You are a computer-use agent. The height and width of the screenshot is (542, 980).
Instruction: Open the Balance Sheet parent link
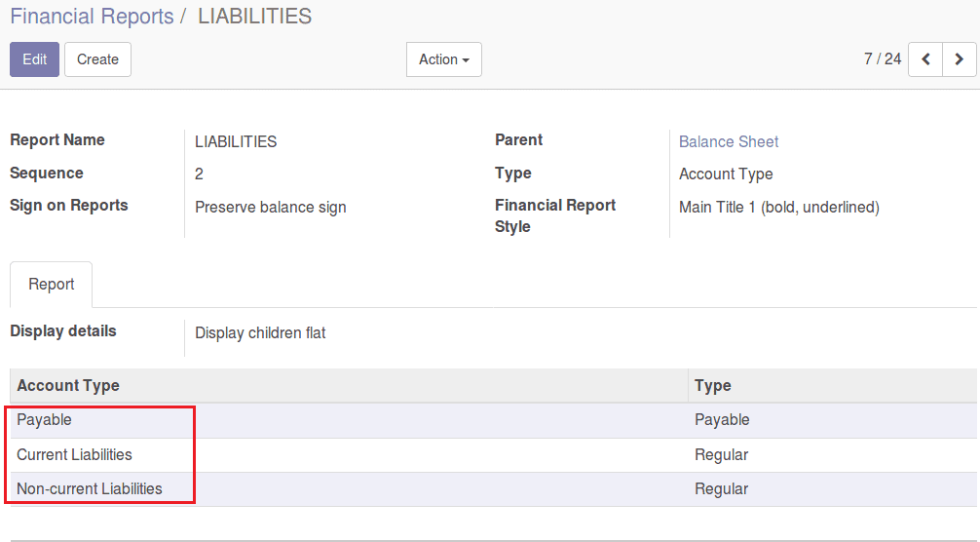[729, 142]
